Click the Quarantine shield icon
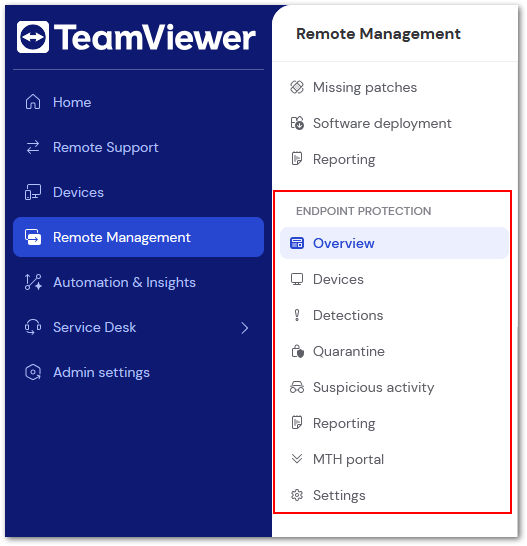This screenshot has width=527, height=546. 297,351
